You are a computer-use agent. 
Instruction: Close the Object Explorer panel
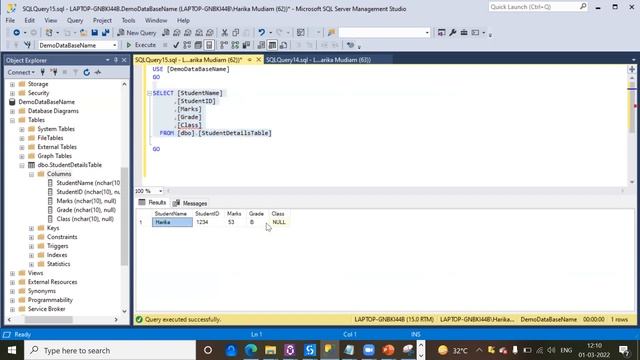click(x=124, y=60)
